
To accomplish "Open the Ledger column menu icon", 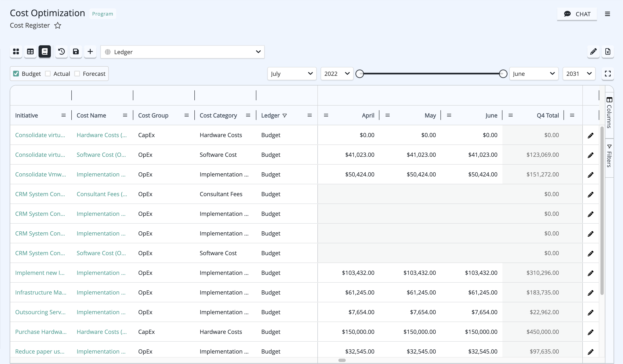I will [x=309, y=115].
